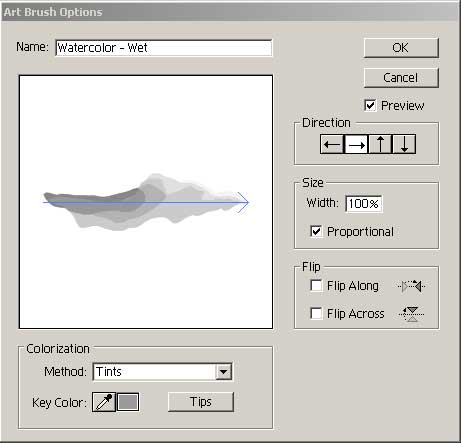Set brush direction to right arrow
The image size is (461, 443).
tap(356, 144)
